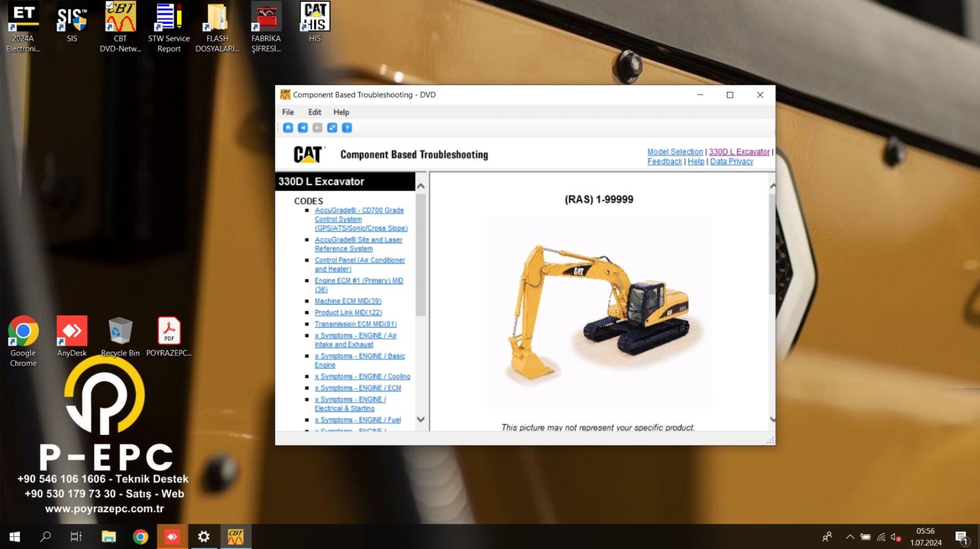Open the Model Selection link

click(675, 152)
